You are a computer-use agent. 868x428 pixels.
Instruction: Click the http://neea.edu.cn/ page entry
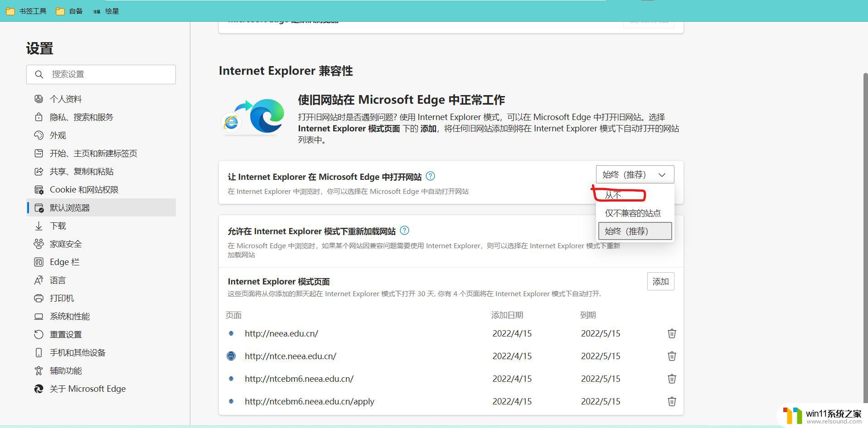[281, 333]
